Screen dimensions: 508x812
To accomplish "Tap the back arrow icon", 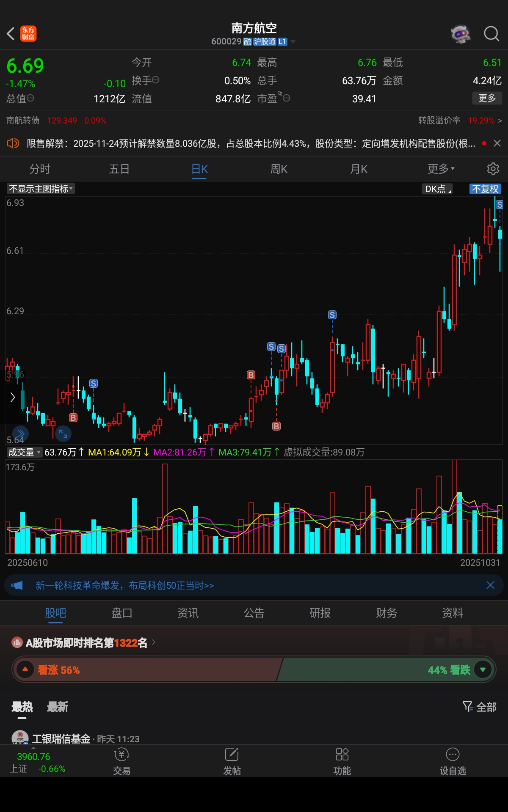I will (x=11, y=33).
